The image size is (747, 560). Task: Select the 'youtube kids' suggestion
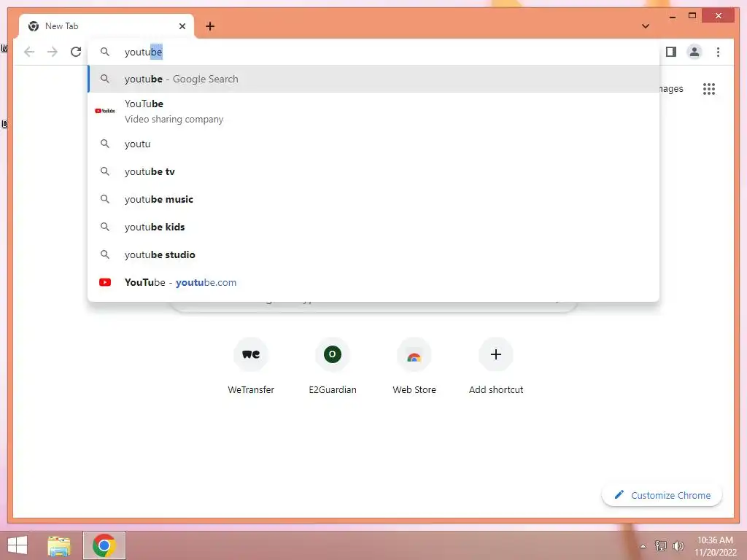click(374, 227)
